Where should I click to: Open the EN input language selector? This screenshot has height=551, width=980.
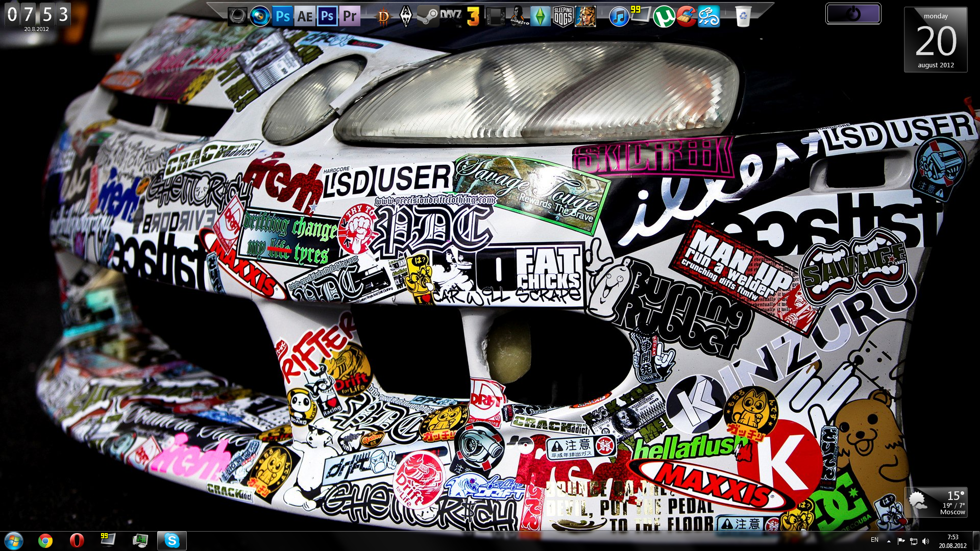pos(874,540)
